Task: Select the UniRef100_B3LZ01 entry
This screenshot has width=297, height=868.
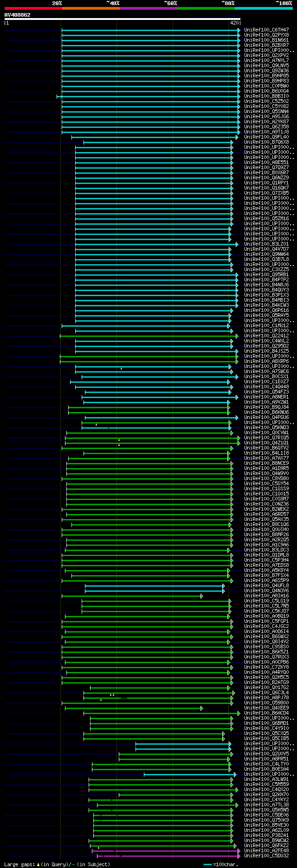Action: (x=266, y=244)
